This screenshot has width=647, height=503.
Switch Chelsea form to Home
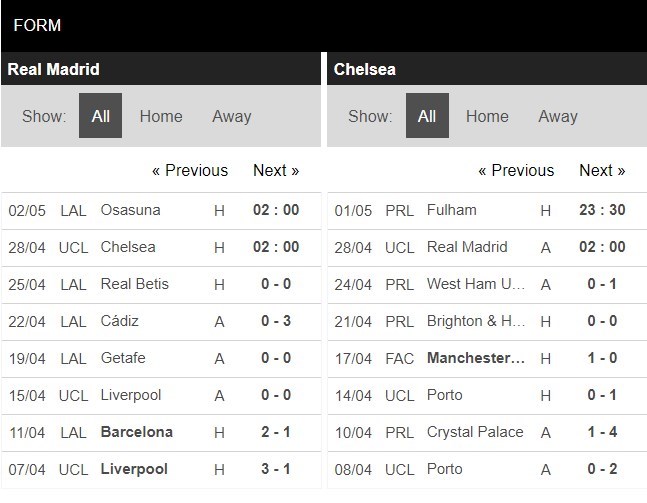(x=487, y=116)
